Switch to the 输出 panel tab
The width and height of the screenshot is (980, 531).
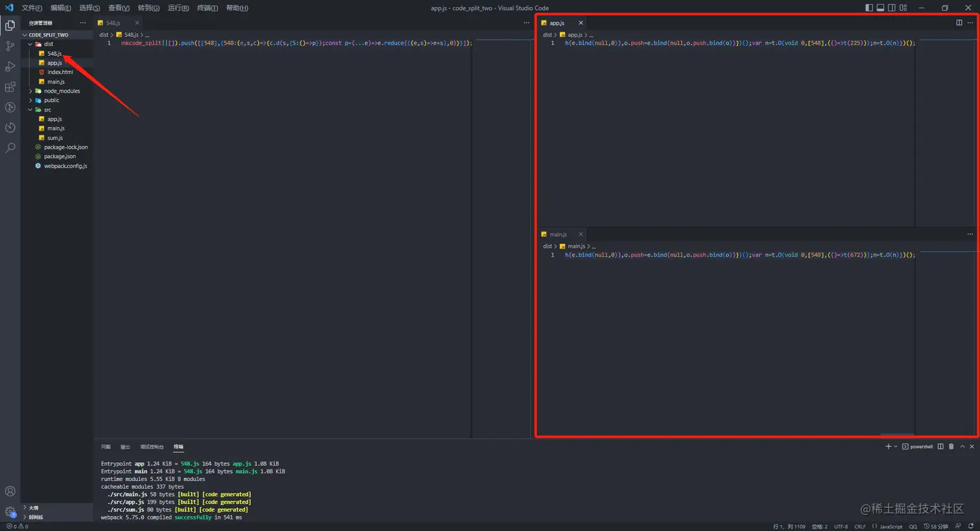pos(125,447)
